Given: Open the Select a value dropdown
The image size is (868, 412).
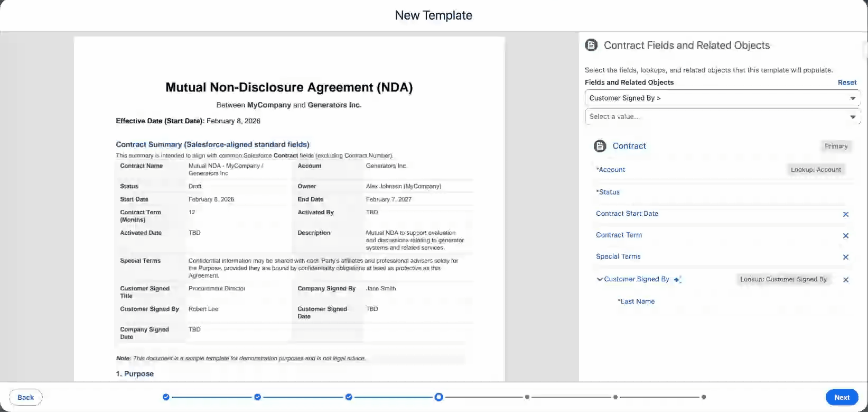Looking at the screenshot, I should coord(722,116).
